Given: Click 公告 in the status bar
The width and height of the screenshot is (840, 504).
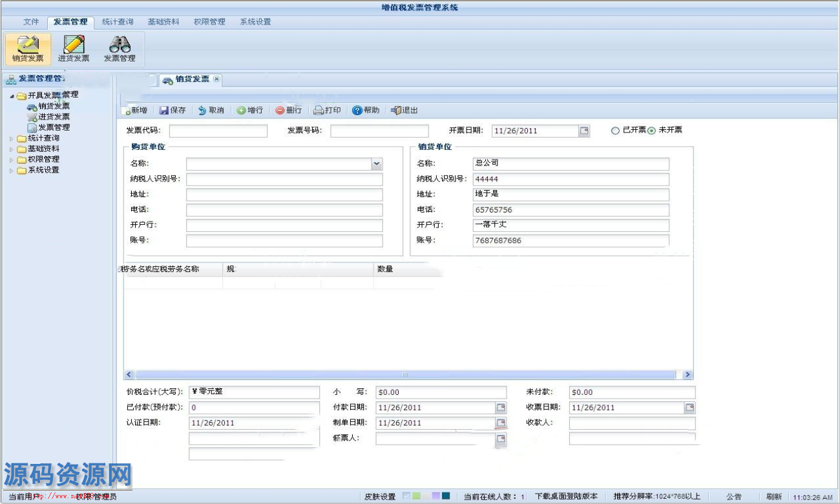Looking at the screenshot, I should tap(733, 497).
